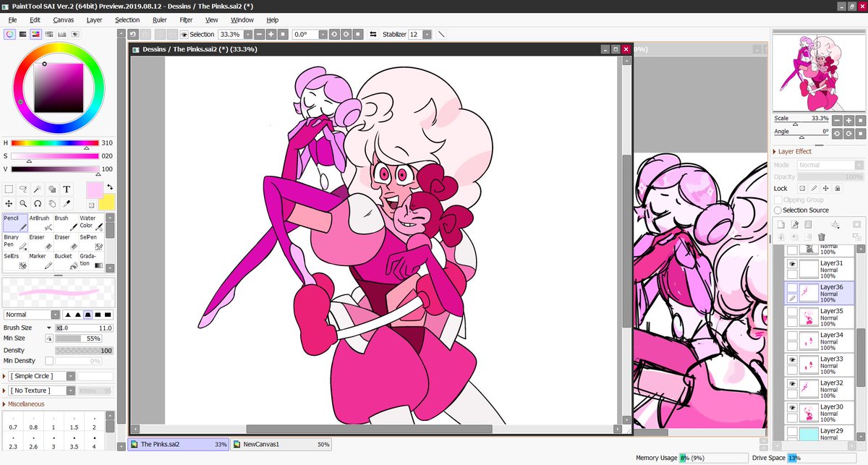Click the flip horizontal view icon
Image resolution: width=868 pixels, height=465 pixels.
373,34
